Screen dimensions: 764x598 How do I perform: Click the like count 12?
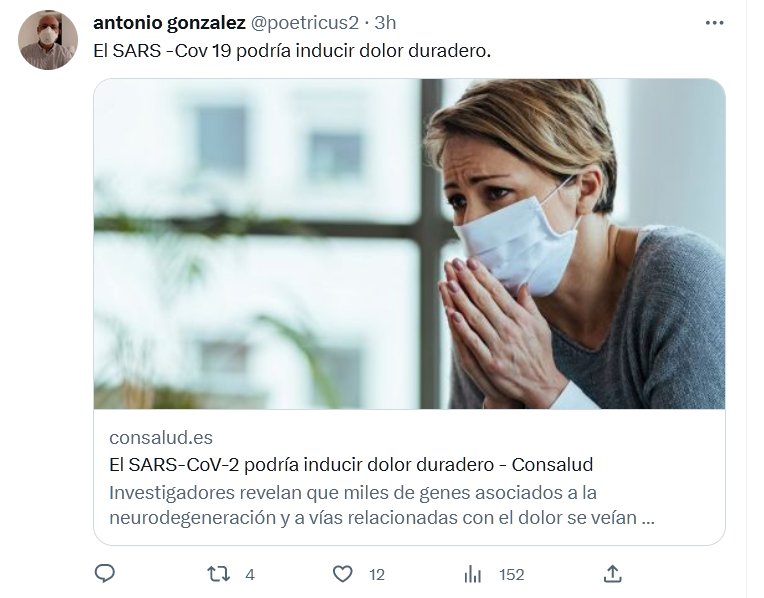(x=377, y=575)
